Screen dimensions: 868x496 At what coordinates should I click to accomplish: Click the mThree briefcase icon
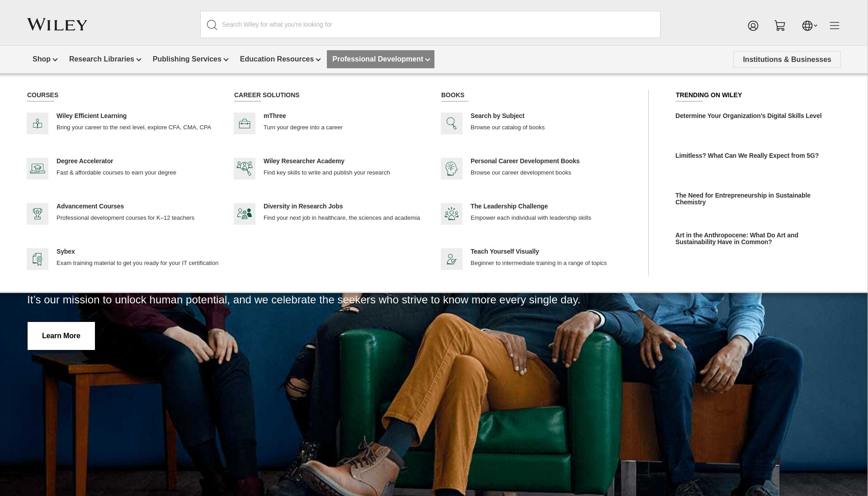tap(245, 123)
